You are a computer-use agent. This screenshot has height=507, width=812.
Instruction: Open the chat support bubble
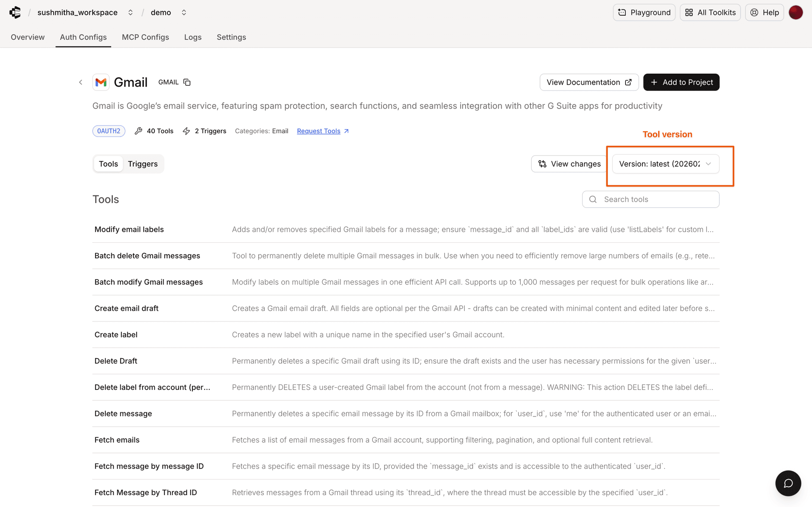pyautogui.click(x=788, y=483)
